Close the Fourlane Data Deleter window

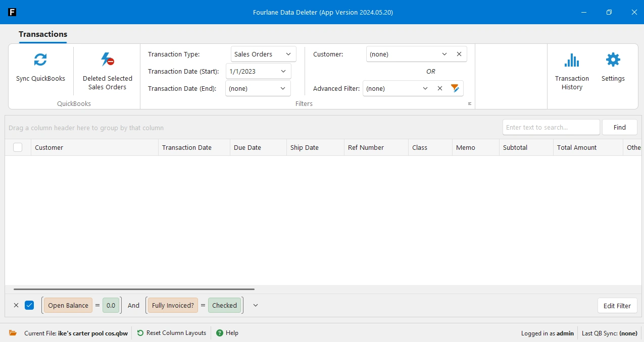click(x=634, y=12)
